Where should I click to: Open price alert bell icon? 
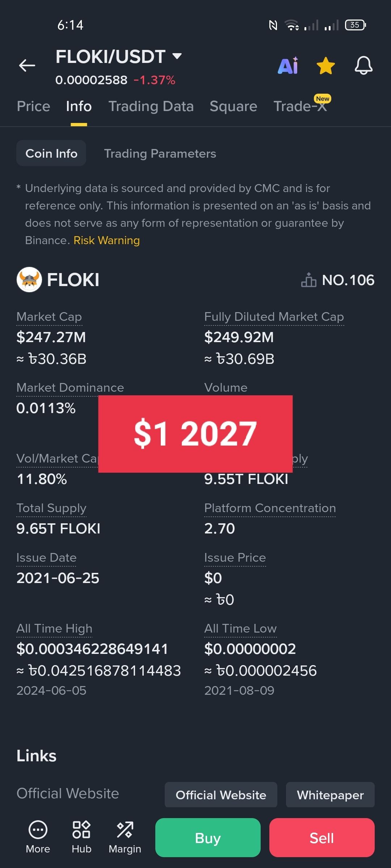coord(363,65)
